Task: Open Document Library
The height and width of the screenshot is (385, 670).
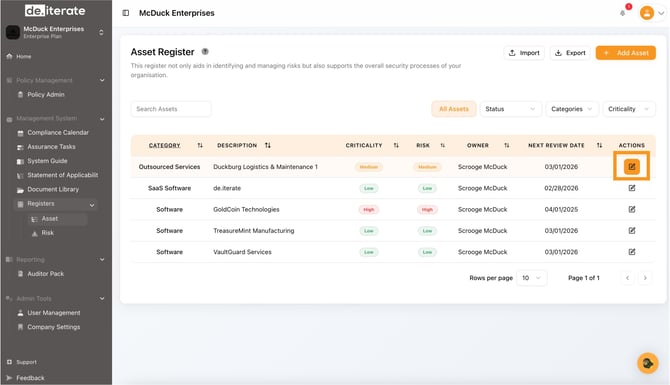Action: point(48,189)
